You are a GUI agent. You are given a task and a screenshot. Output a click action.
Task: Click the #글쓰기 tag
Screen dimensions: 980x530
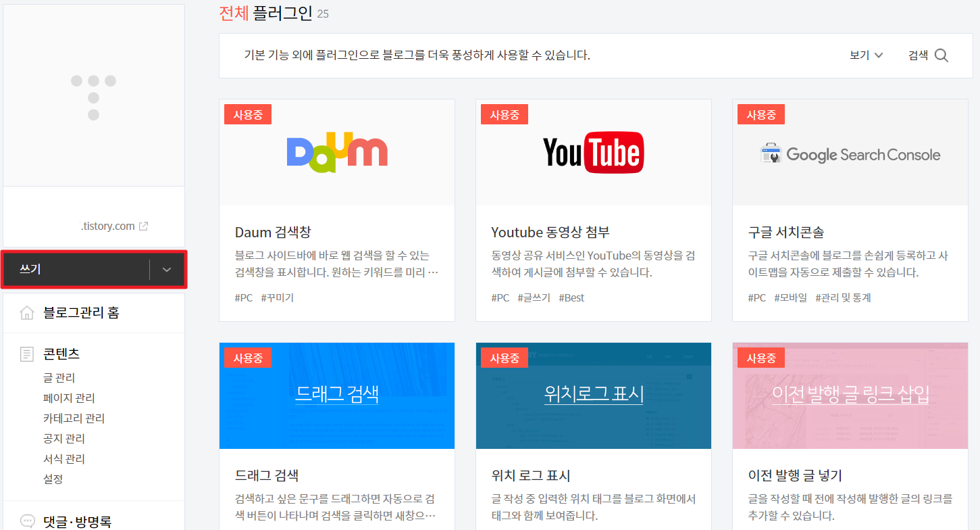(x=534, y=297)
